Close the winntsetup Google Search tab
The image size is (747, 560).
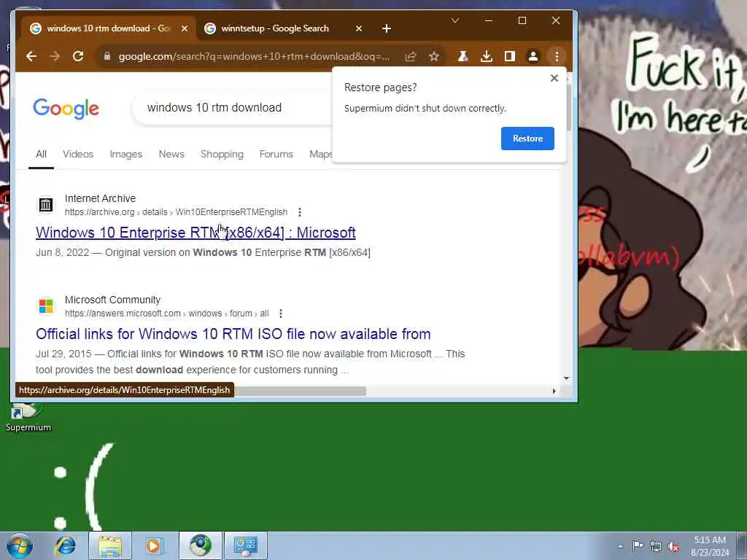[359, 28]
